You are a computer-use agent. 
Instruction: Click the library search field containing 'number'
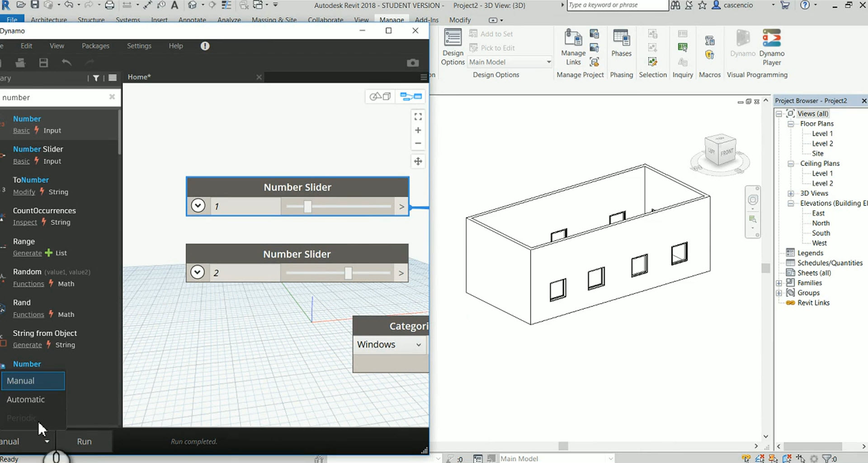tap(54, 98)
